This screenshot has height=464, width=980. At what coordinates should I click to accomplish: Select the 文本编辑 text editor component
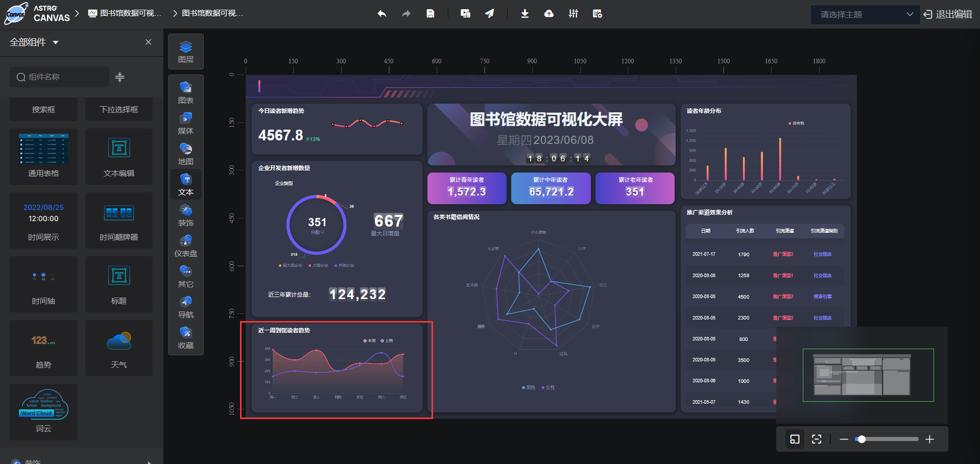pos(119,157)
